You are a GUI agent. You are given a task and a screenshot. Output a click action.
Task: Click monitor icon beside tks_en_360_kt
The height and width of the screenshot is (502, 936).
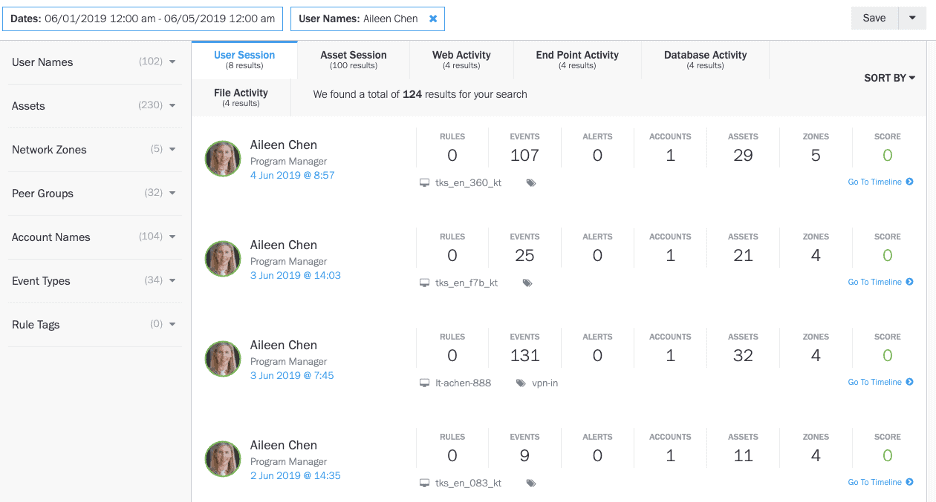(x=424, y=183)
